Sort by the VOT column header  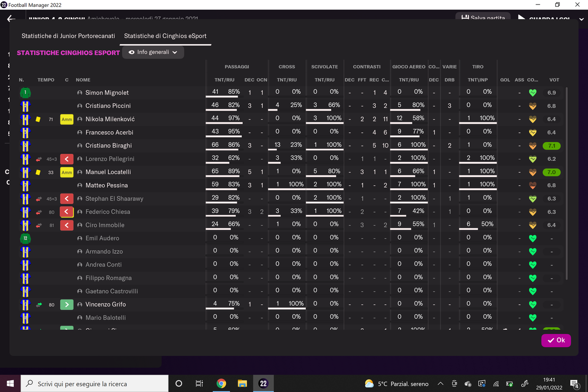coord(554,80)
